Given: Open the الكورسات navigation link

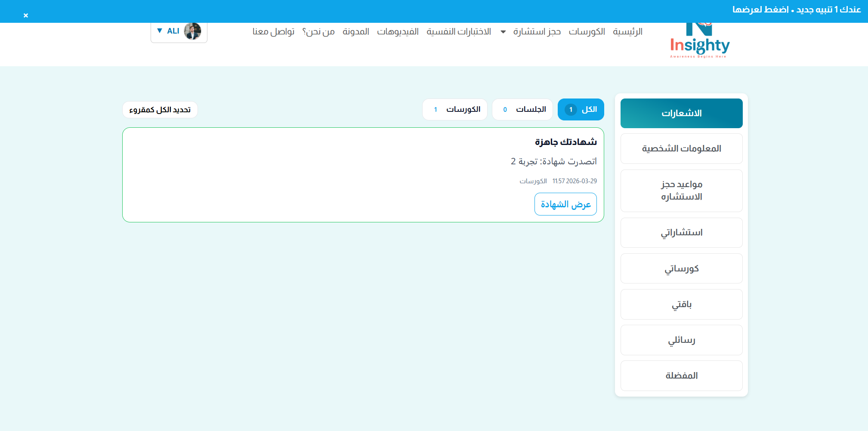Looking at the screenshot, I should (x=587, y=32).
